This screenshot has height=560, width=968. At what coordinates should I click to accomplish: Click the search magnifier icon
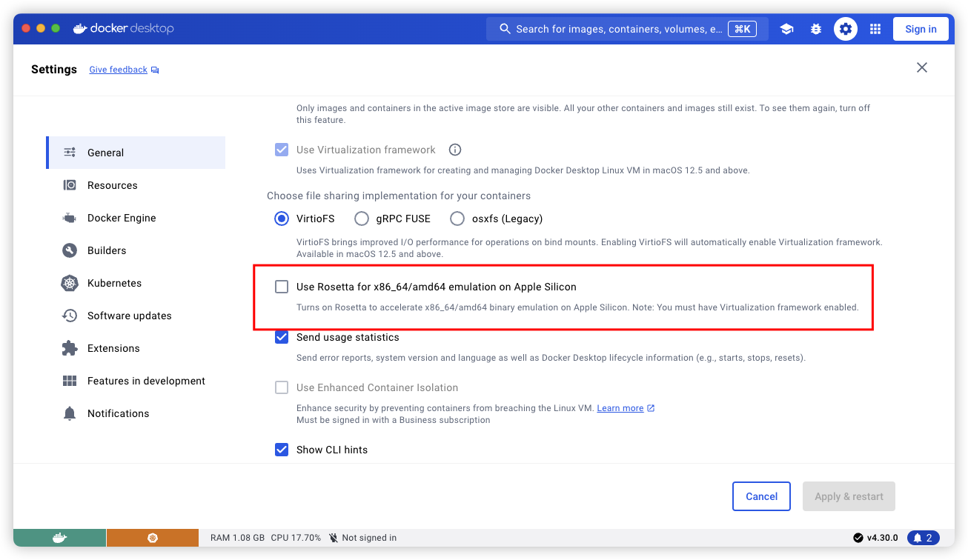point(505,29)
